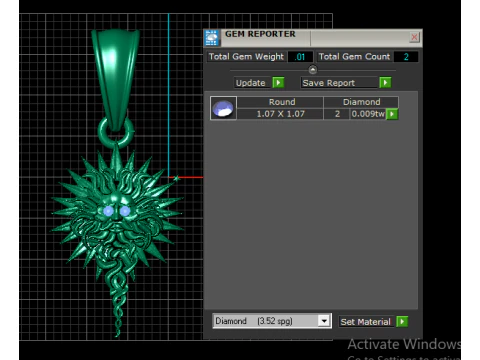480x360 pixels.
Task: Select the left blue gem on the pendant
Action: 108,211
